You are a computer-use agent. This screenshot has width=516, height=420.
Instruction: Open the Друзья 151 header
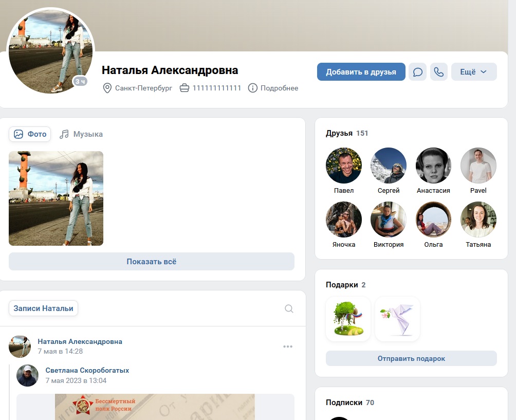coord(347,133)
